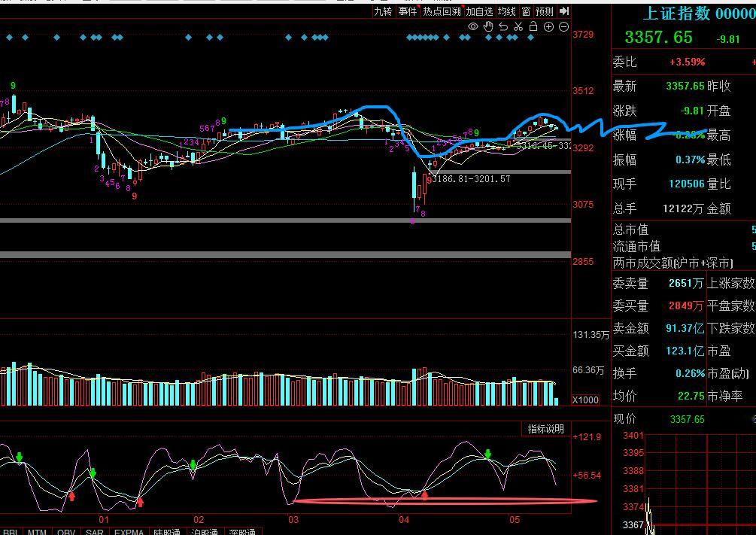Click the 均价 value 22.75
This screenshot has width=756, height=535.
point(691,396)
